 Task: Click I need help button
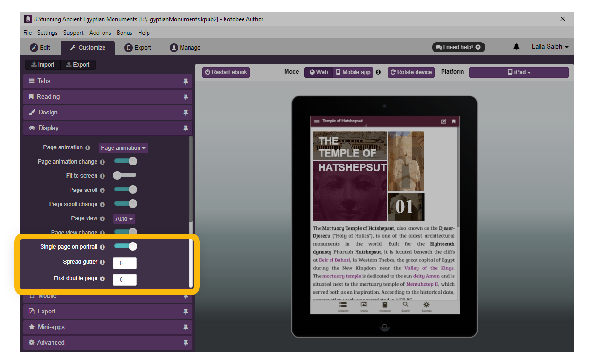tap(458, 47)
